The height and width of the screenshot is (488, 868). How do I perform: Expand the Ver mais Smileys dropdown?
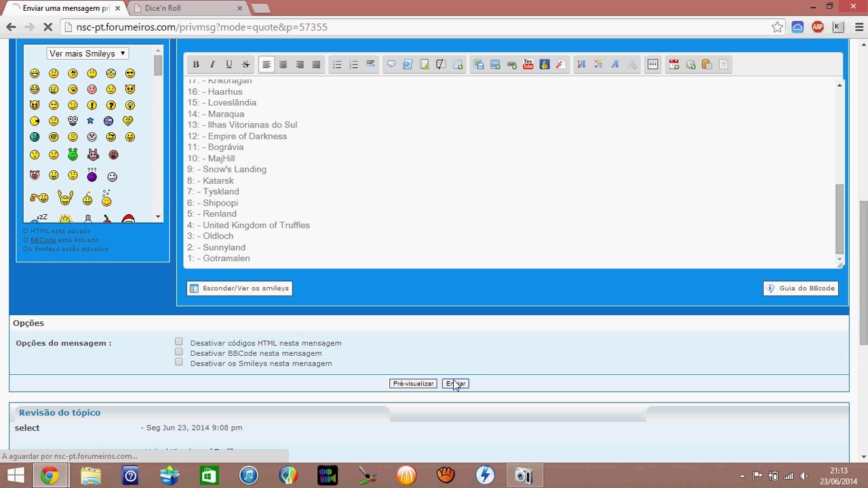coord(87,54)
